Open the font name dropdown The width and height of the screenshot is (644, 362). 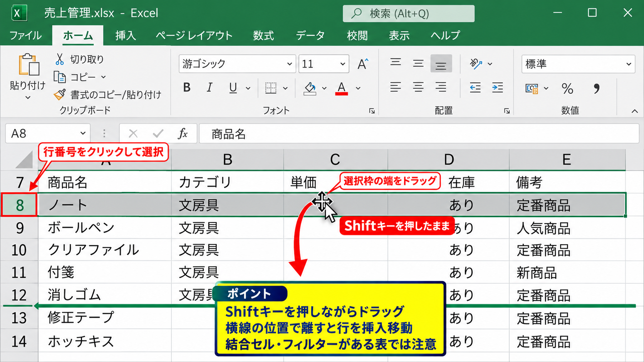(x=289, y=64)
